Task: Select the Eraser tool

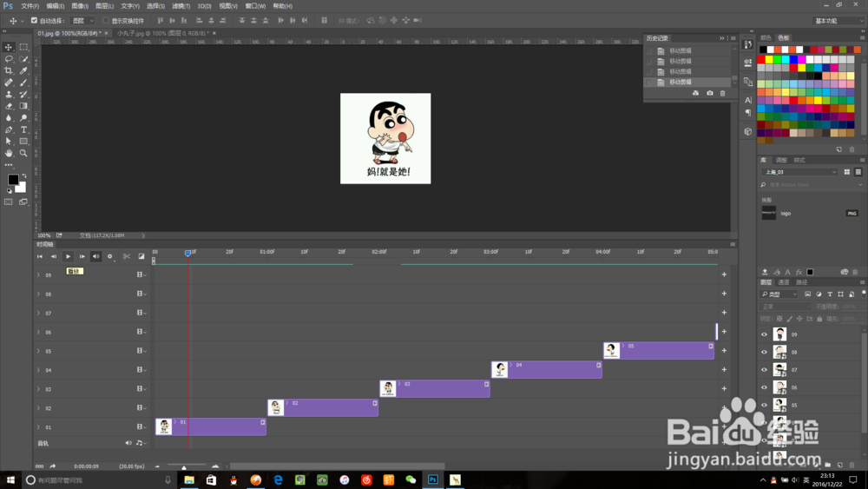Action: tap(9, 106)
